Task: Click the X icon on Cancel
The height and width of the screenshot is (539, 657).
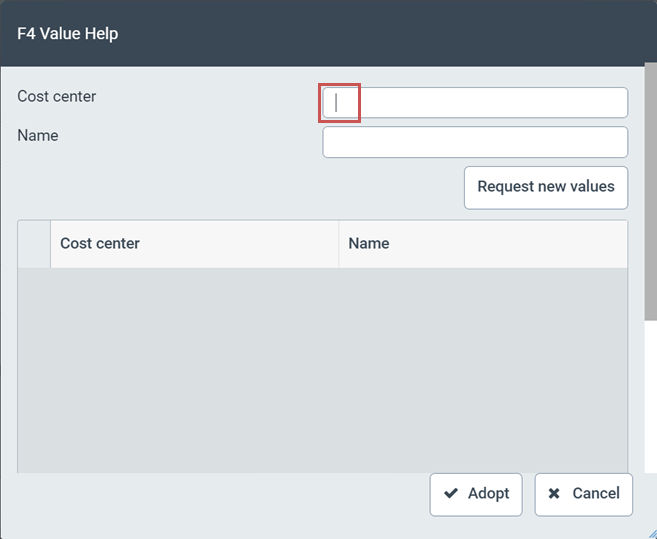Action: click(x=554, y=494)
